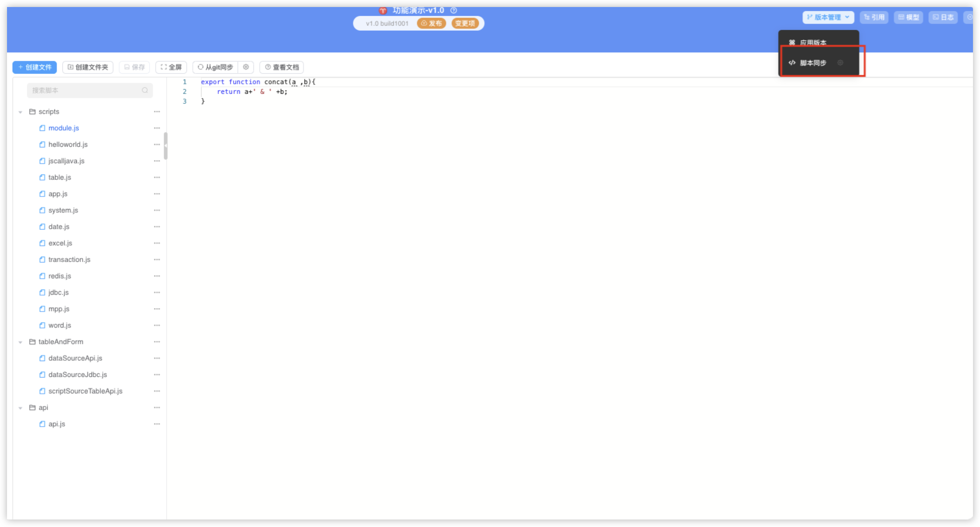Open the more options dots for tableAndForm folder

tap(157, 341)
